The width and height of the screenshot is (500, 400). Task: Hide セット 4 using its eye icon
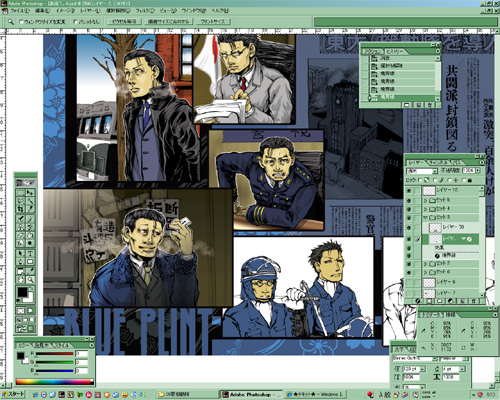point(409,209)
